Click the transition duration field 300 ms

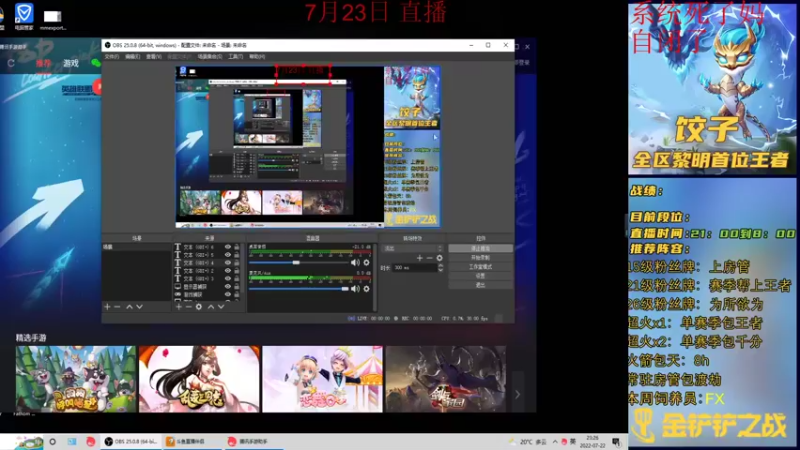coord(415,267)
